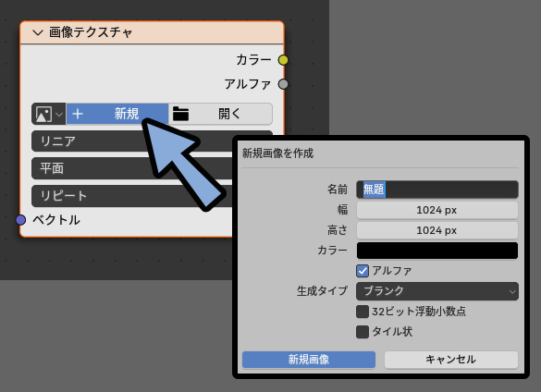Click the folder icon beside 開く
The width and height of the screenshot is (541, 392).
(180, 114)
